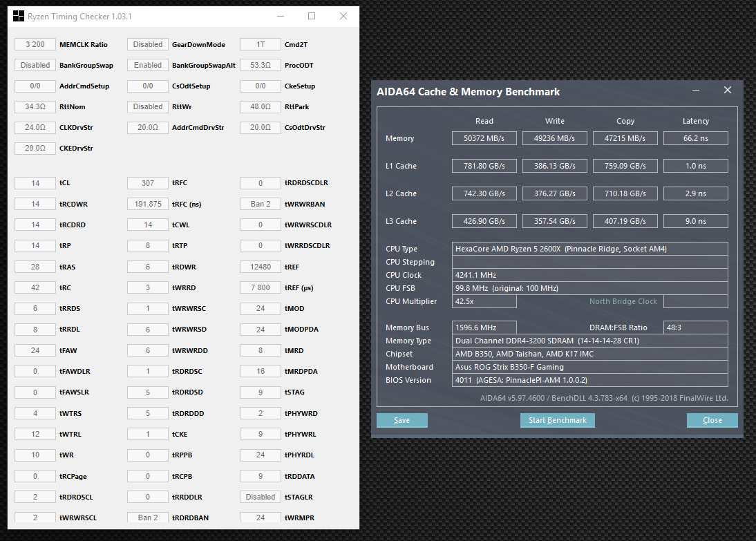Click the L3 Cache Copy value

point(625,221)
